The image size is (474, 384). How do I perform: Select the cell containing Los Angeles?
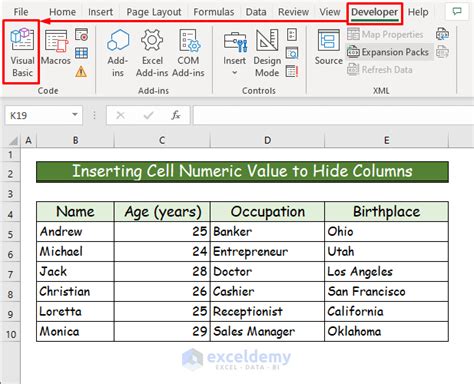point(386,272)
